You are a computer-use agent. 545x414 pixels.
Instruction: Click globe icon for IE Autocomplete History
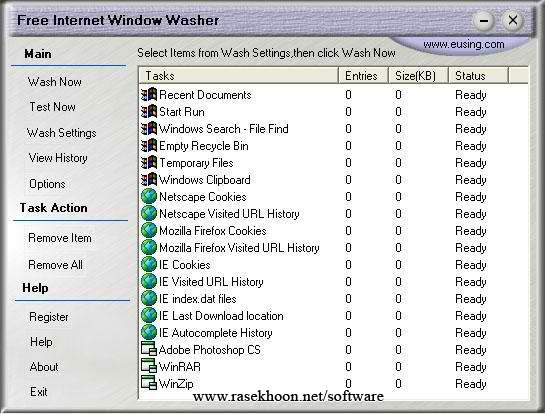(x=149, y=333)
